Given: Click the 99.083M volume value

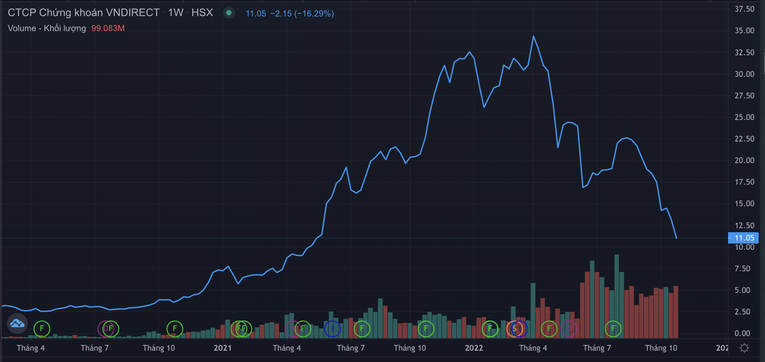Looking at the screenshot, I should 108,28.
